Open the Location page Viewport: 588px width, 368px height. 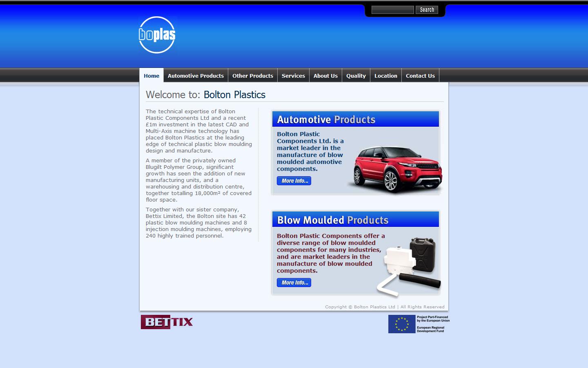385,76
